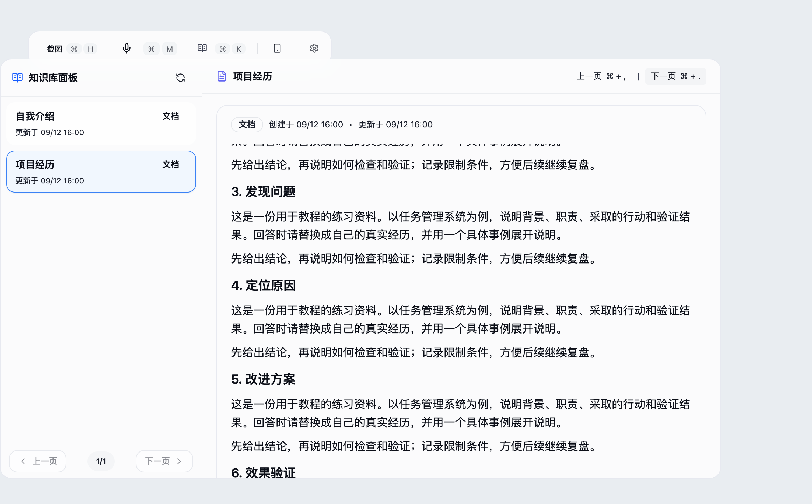Click the 截图 screenshot button
Image resolution: width=812 pixels, height=504 pixels.
(x=55, y=49)
